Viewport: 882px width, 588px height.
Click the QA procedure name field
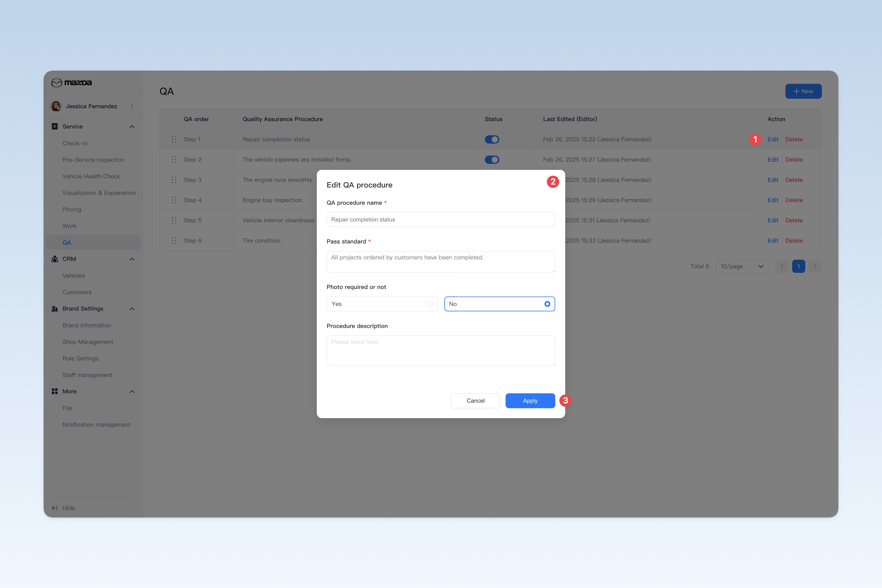pyautogui.click(x=441, y=220)
